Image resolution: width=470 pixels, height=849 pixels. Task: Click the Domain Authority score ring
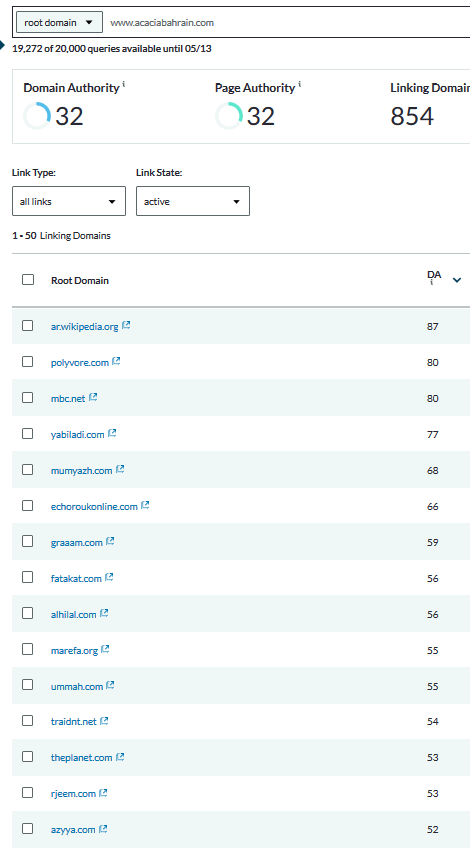[x=37, y=116]
